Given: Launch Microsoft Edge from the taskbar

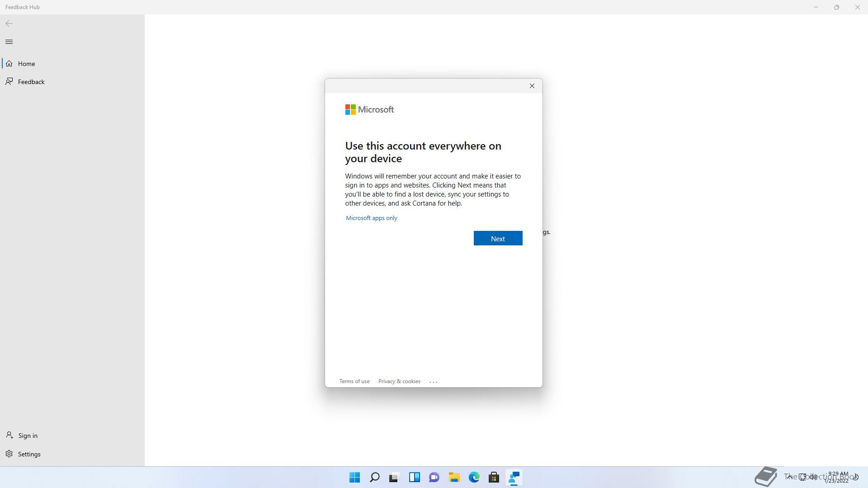Looking at the screenshot, I should [474, 477].
